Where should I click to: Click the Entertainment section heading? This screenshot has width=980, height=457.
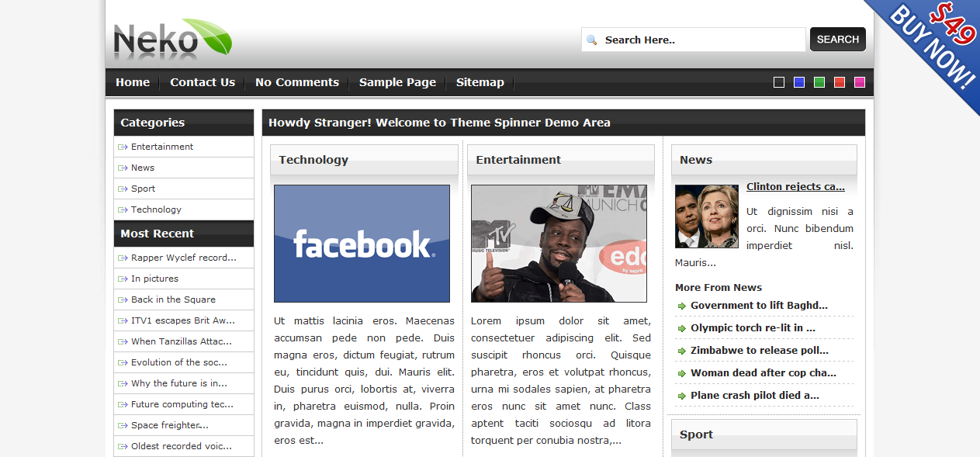tap(518, 160)
